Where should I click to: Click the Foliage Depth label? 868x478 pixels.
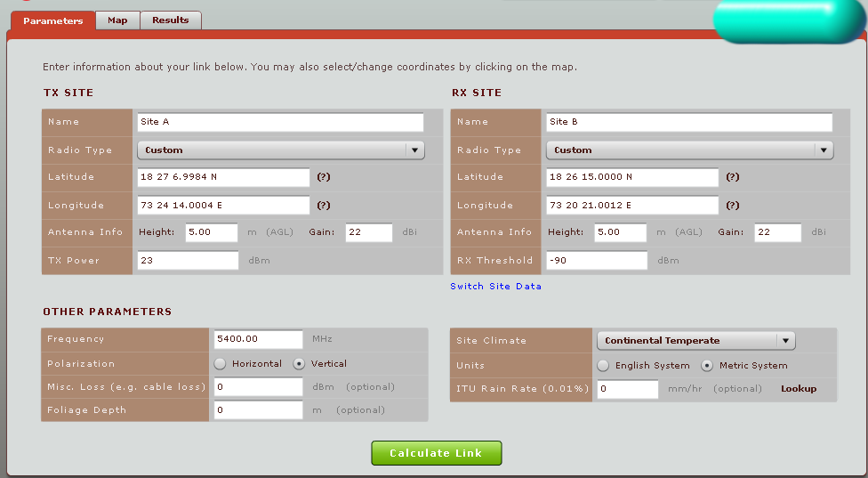click(86, 409)
